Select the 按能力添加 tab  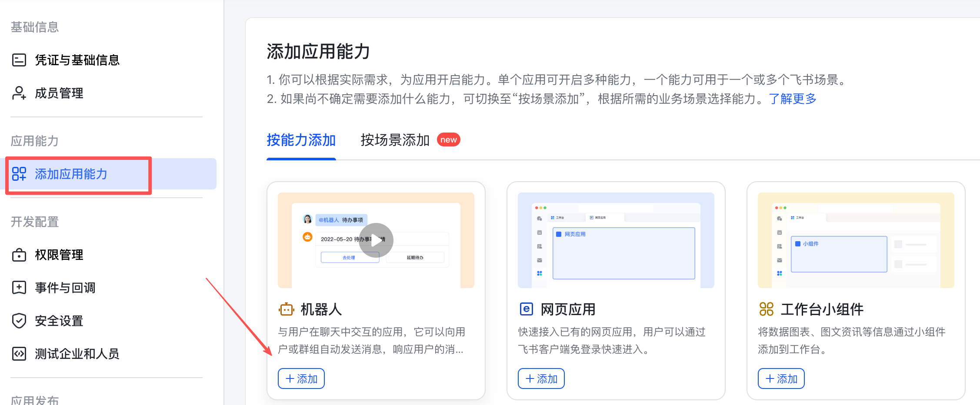click(x=301, y=140)
